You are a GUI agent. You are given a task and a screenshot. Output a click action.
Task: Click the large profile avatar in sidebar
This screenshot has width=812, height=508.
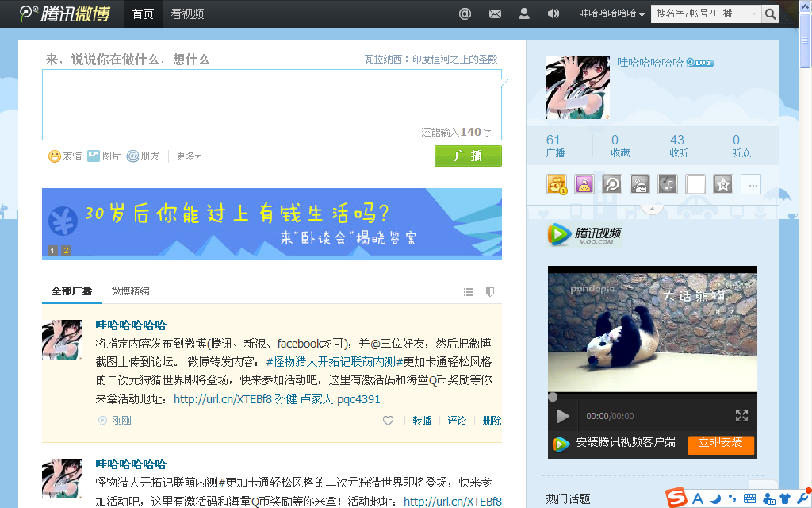(x=578, y=87)
